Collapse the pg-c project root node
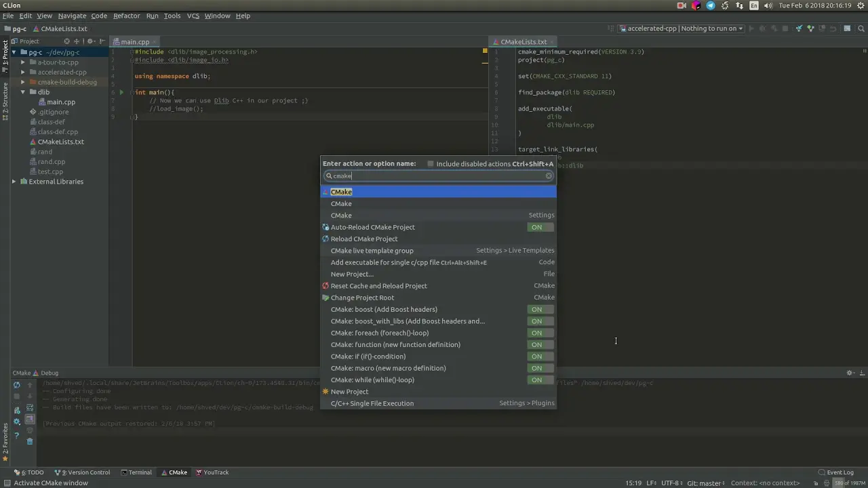The width and height of the screenshot is (868, 488). pos(14,52)
